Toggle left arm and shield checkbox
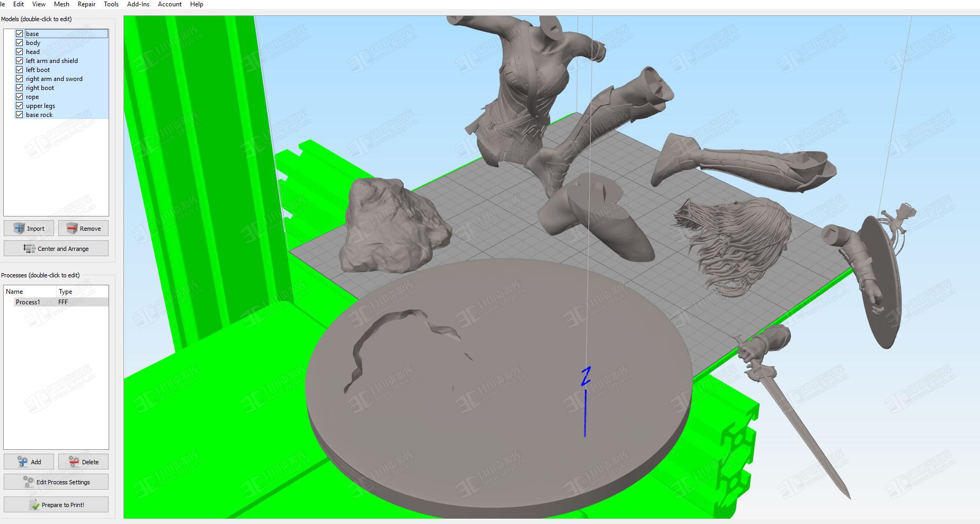Image resolution: width=980 pixels, height=524 pixels. click(20, 60)
